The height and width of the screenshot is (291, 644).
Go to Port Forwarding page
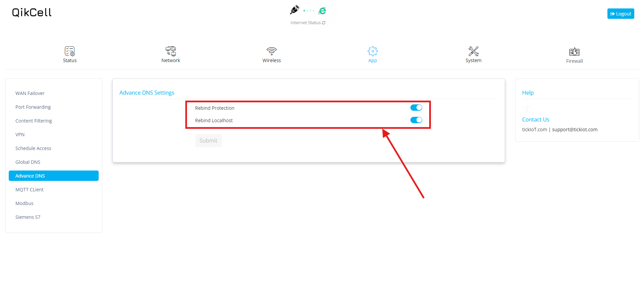coord(33,107)
